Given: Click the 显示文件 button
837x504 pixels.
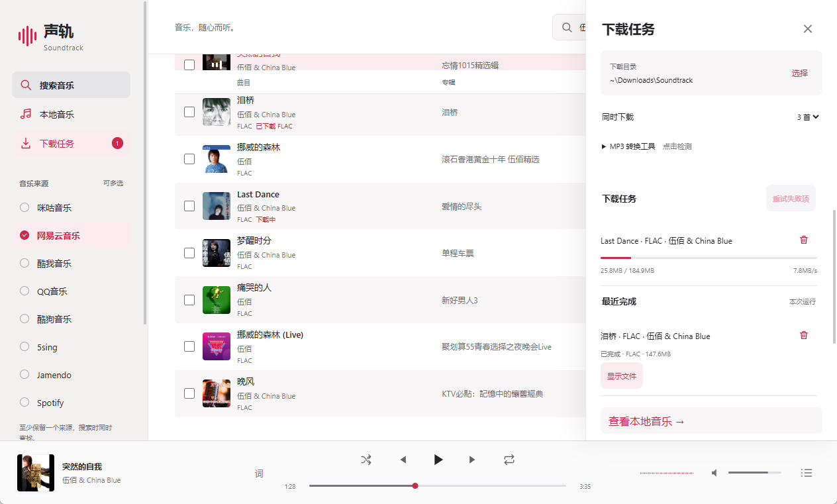Looking at the screenshot, I should click(x=622, y=376).
